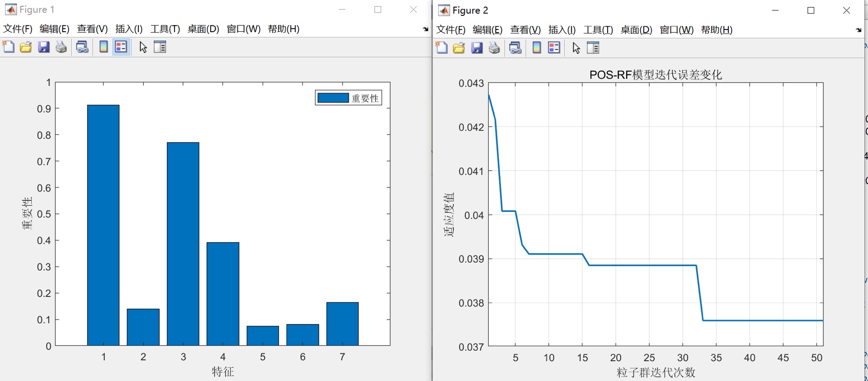Click New Figure icon in Figure 2 toolbar
This screenshot has width=868, height=381.
pyautogui.click(x=442, y=48)
